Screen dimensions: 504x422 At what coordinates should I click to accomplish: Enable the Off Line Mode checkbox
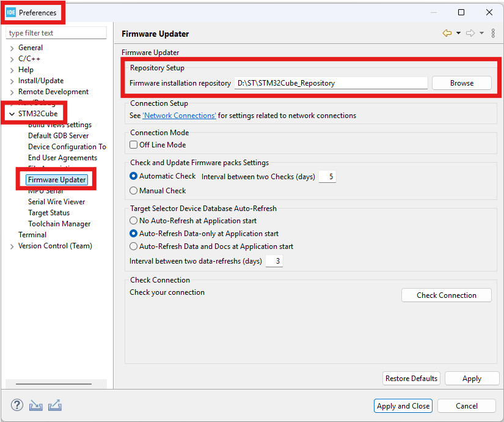pos(134,145)
